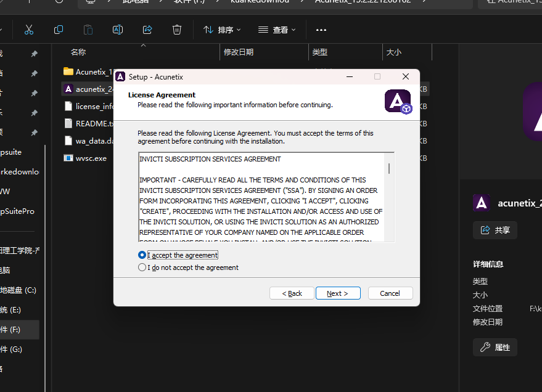Open the (G:) drive in sidebar
The image size is (542, 392).
pos(11,349)
